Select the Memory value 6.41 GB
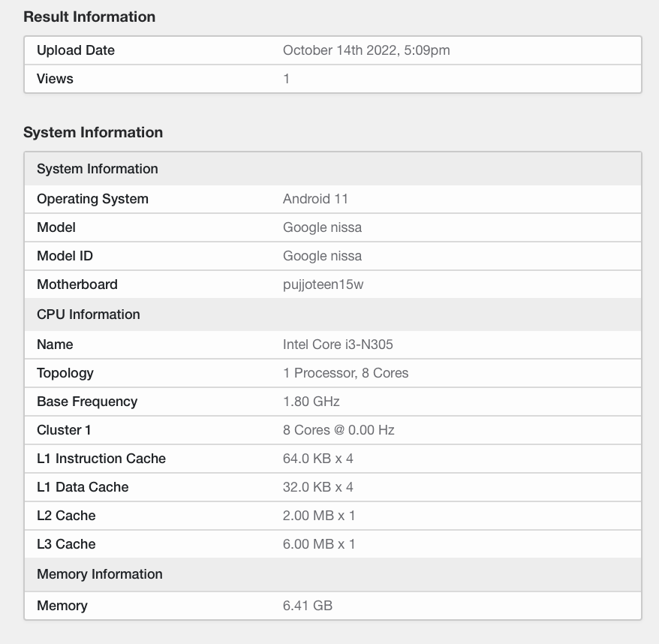Screen dimensions: 659x644 click(x=308, y=606)
